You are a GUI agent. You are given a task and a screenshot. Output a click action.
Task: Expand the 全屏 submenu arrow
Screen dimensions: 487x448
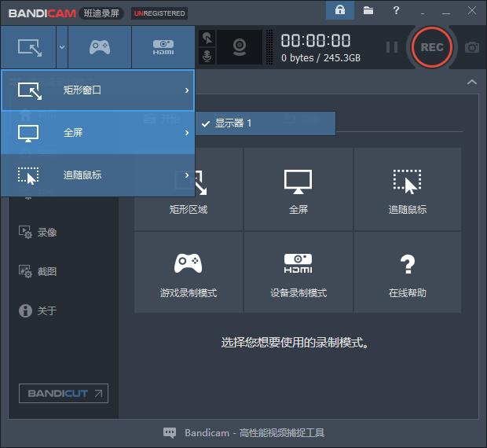point(187,133)
